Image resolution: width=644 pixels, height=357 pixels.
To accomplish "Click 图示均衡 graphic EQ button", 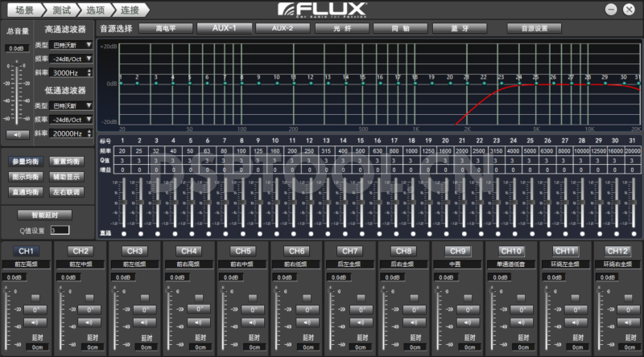I will click(26, 177).
